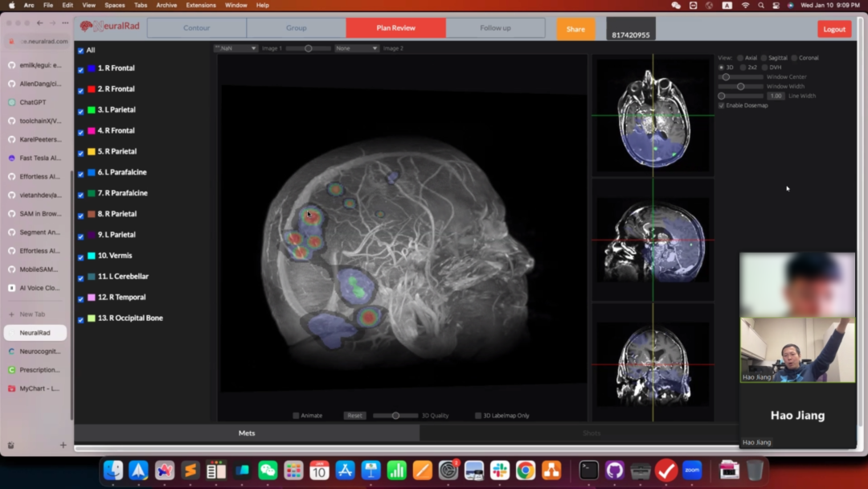The image size is (868, 489).
Task: Open the Follow up tab
Action: click(495, 28)
